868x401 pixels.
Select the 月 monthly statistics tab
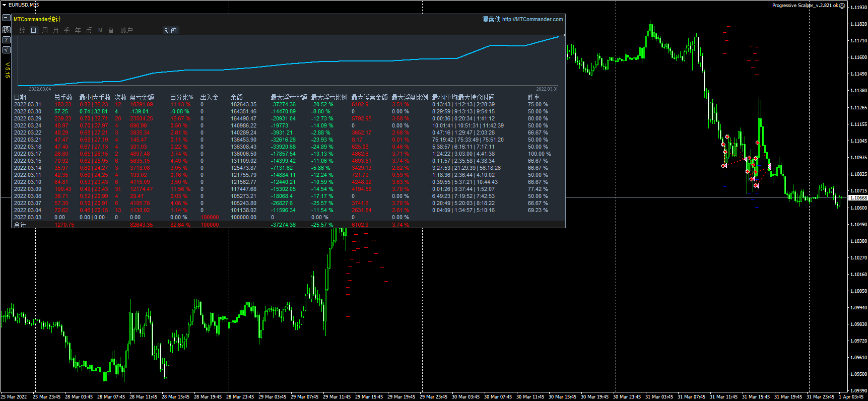click(55, 31)
